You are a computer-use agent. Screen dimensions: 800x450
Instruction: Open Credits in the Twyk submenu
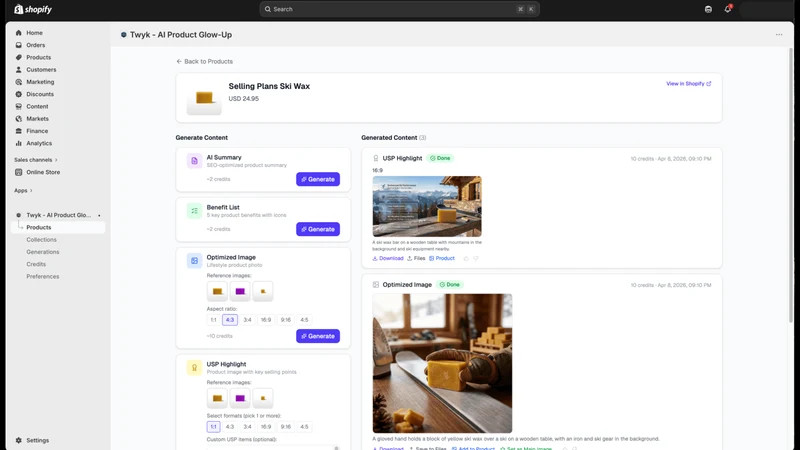(36, 264)
